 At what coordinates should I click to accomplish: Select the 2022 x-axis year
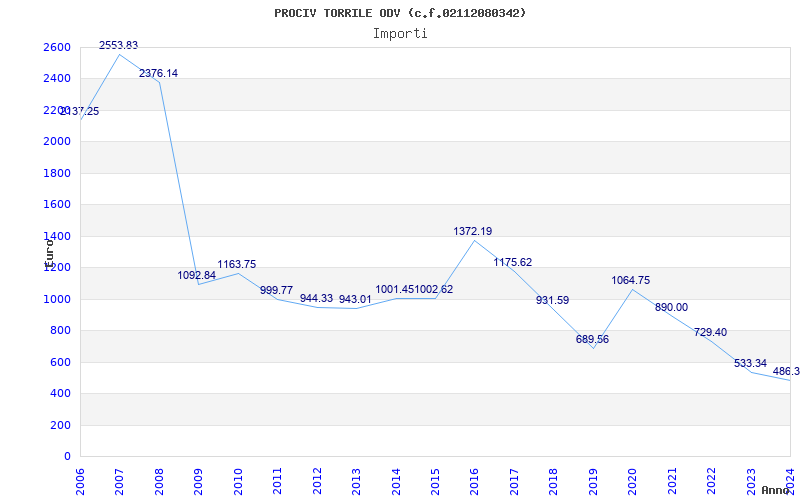[x=711, y=481]
